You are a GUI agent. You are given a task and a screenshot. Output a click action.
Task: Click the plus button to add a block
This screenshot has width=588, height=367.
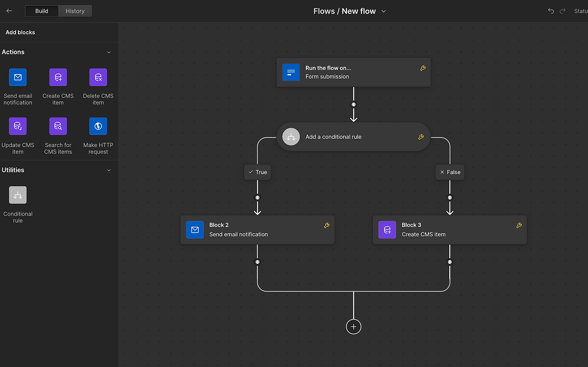(x=354, y=327)
